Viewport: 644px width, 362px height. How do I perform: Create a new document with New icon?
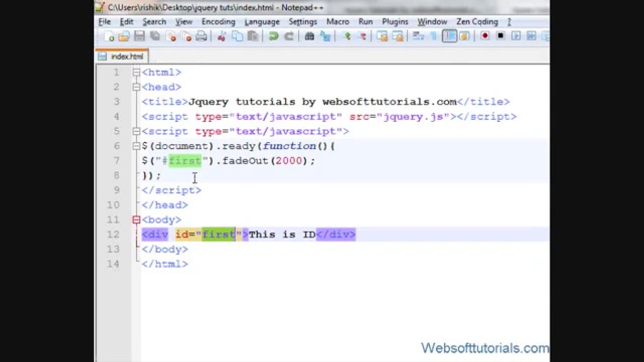[x=109, y=36]
